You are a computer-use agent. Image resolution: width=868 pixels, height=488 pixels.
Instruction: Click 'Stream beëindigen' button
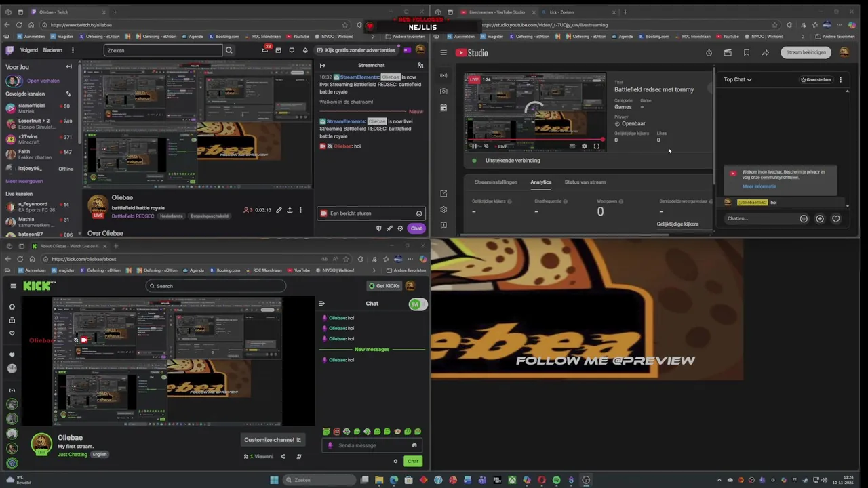tap(806, 52)
